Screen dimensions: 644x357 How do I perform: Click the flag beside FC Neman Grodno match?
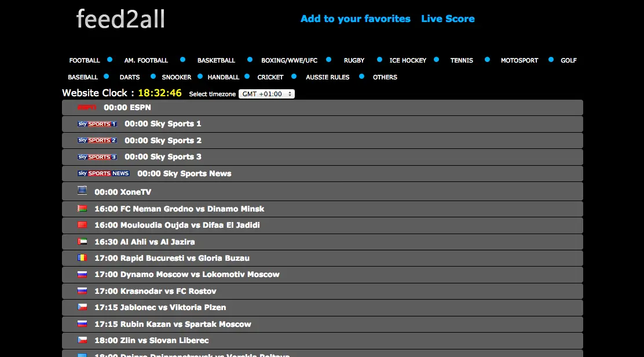[x=82, y=208]
